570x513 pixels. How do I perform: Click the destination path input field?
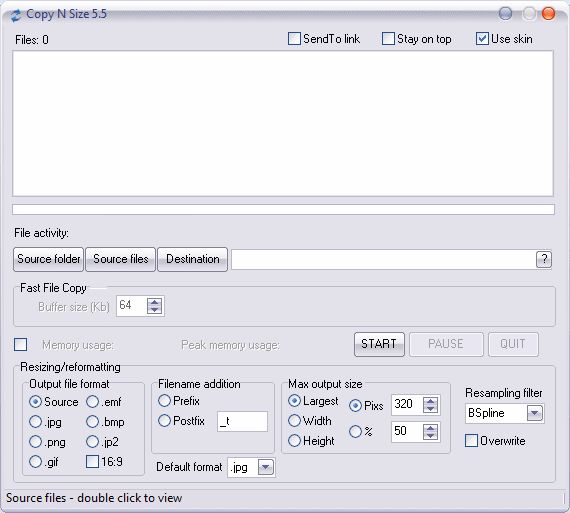(x=383, y=260)
